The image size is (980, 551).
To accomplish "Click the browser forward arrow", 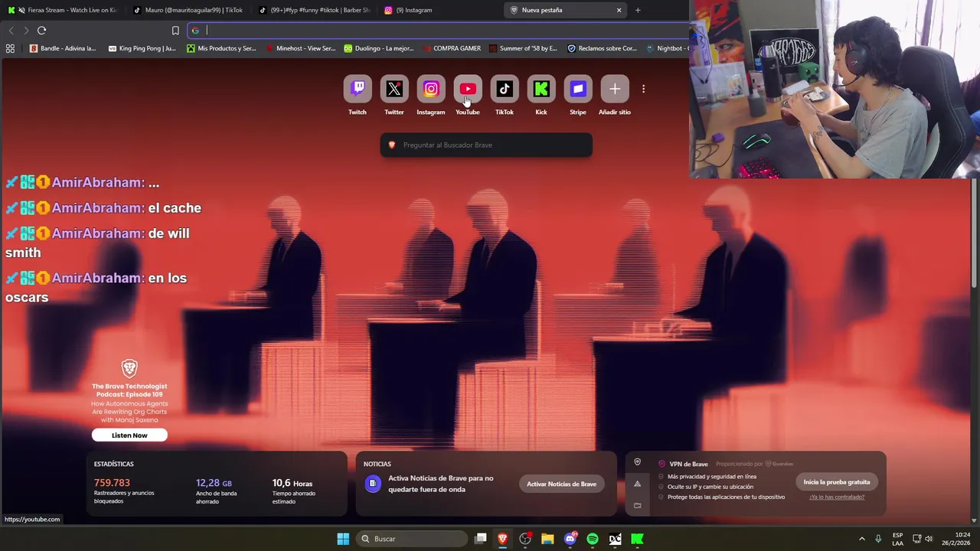I will pos(26,31).
